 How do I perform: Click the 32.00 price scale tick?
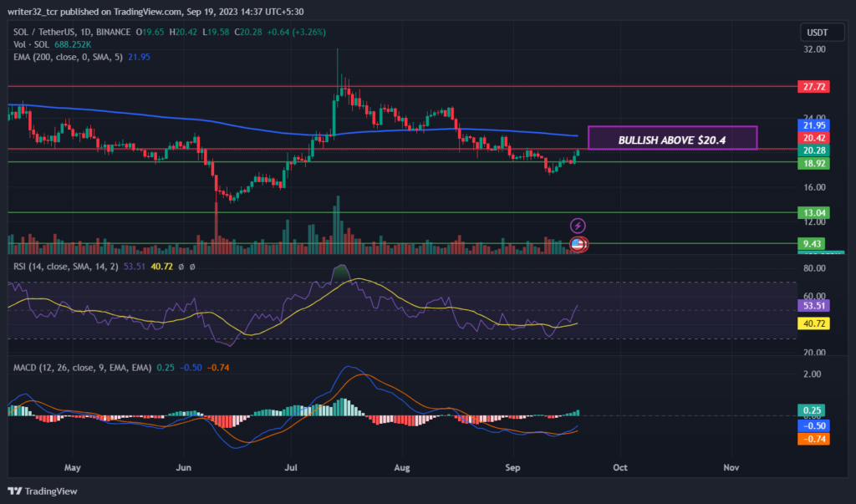point(814,49)
